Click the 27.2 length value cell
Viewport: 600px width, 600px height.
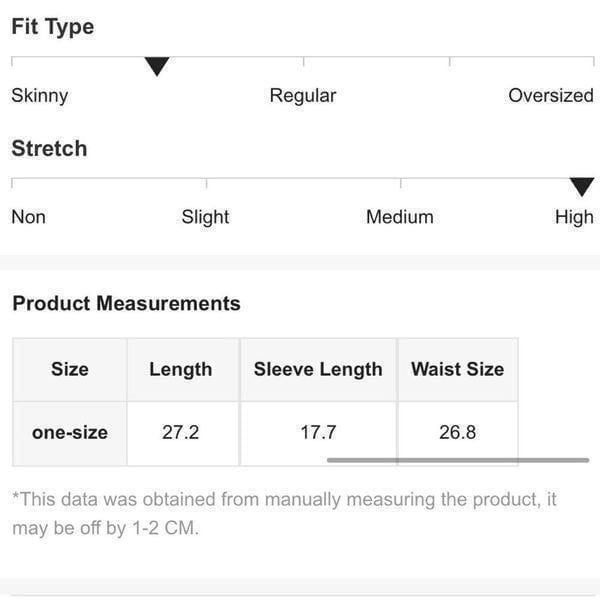point(181,433)
